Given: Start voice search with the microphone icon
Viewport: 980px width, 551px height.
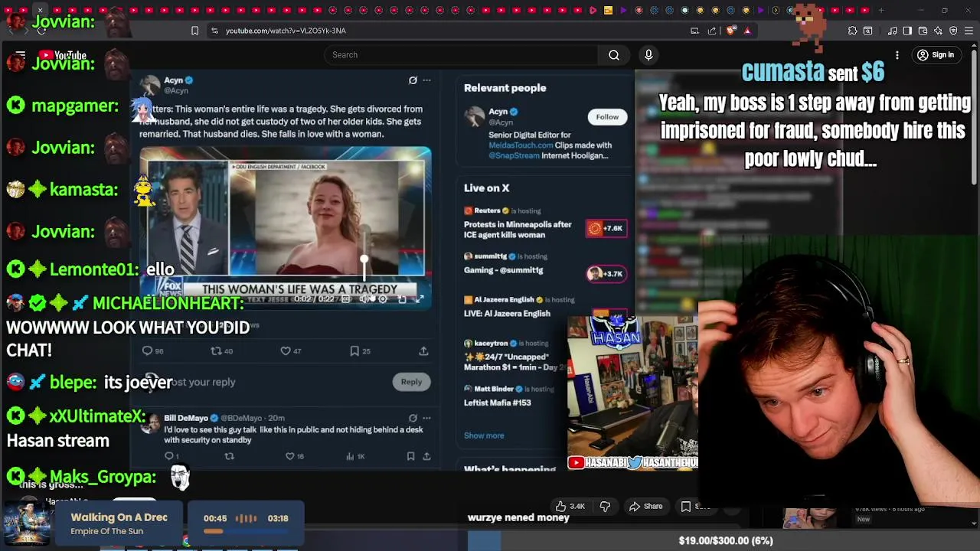Looking at the screenshot, I should (648, 55).
